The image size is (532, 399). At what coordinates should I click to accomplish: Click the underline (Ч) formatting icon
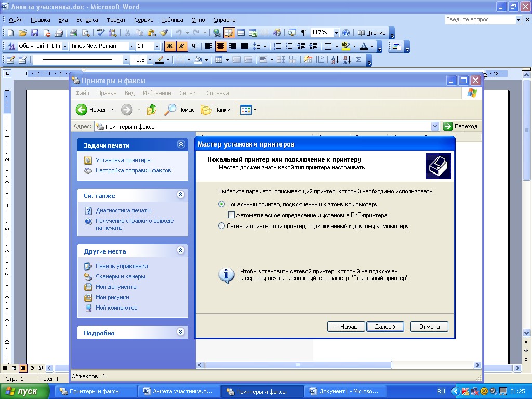(194, 46)
